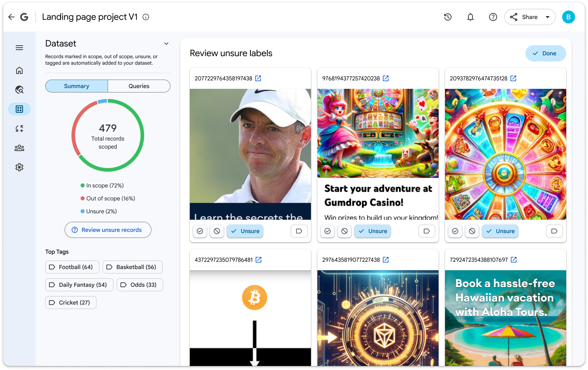Open user account avatar B
Screen dimensions: 588x370
(568, 17)
